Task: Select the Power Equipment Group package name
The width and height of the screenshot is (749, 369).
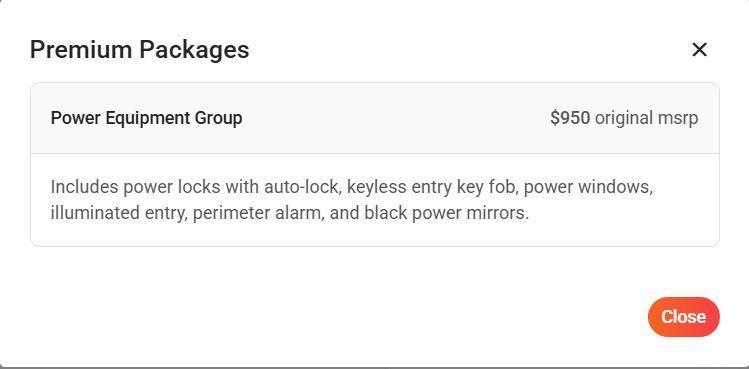Action: (x=146, y=118)
